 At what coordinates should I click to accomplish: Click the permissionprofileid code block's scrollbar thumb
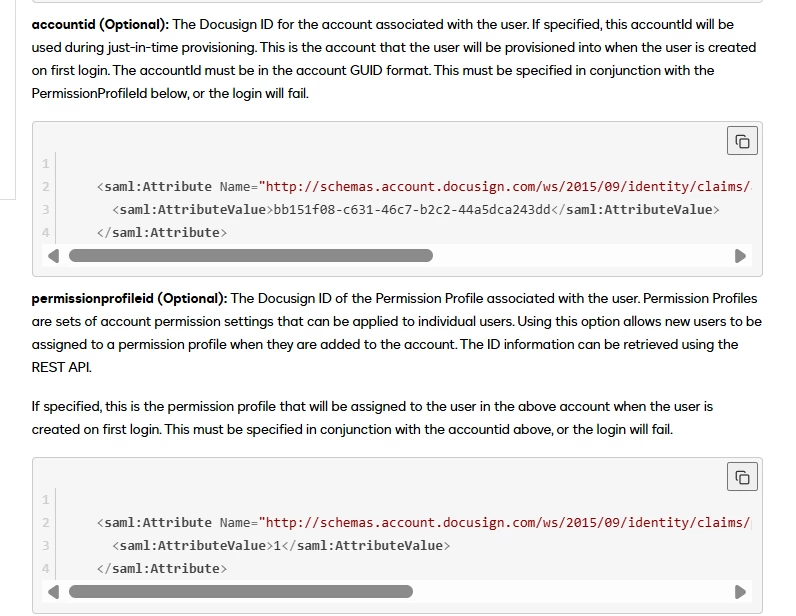241,592
